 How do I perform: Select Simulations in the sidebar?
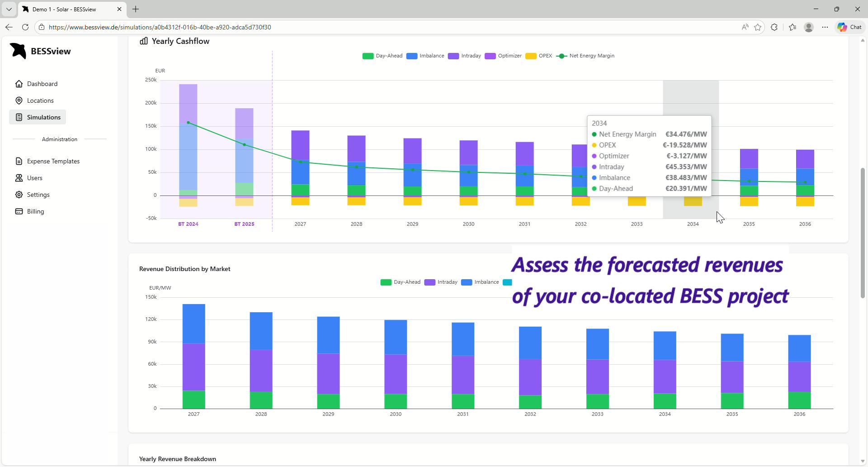coord(43,117)
